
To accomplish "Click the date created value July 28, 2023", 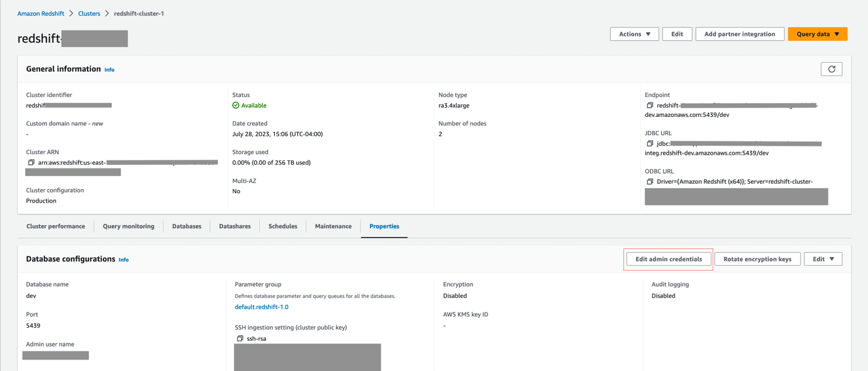I will click(277, 134).
